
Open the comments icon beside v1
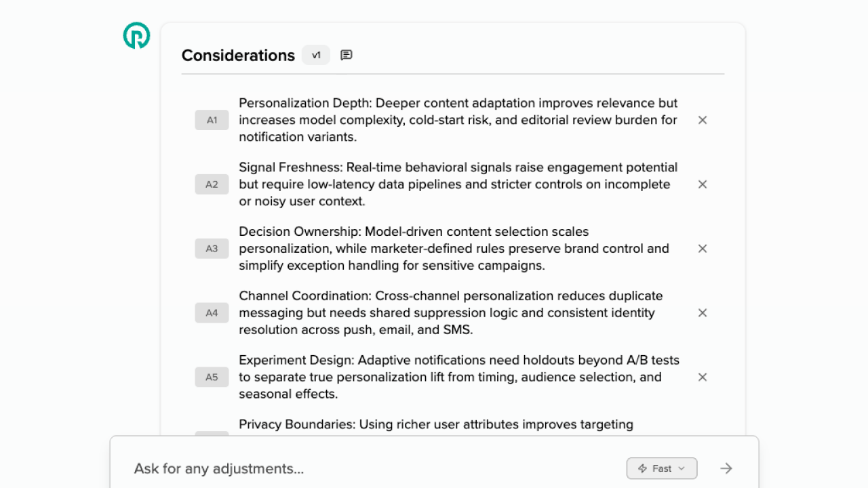pos(347,55)
